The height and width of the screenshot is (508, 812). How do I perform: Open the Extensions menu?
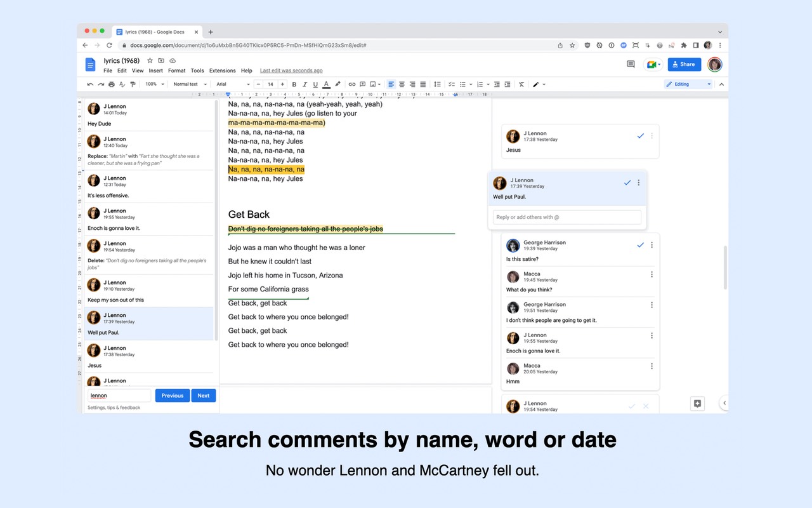[x=222, y=70]
